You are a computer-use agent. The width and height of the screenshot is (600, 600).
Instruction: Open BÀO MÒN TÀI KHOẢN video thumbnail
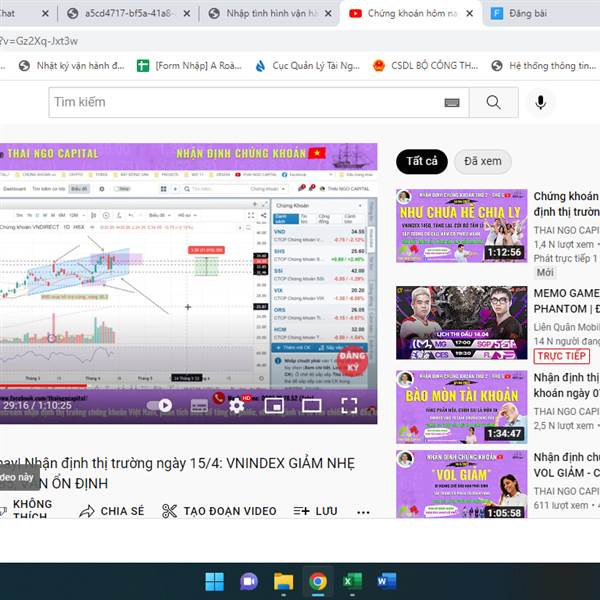[461, 407]
